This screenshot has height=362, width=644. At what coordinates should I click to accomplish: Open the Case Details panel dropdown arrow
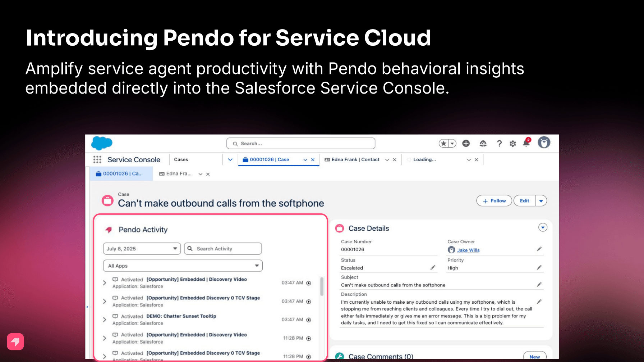pyautogui.click(x=543, y=227)
